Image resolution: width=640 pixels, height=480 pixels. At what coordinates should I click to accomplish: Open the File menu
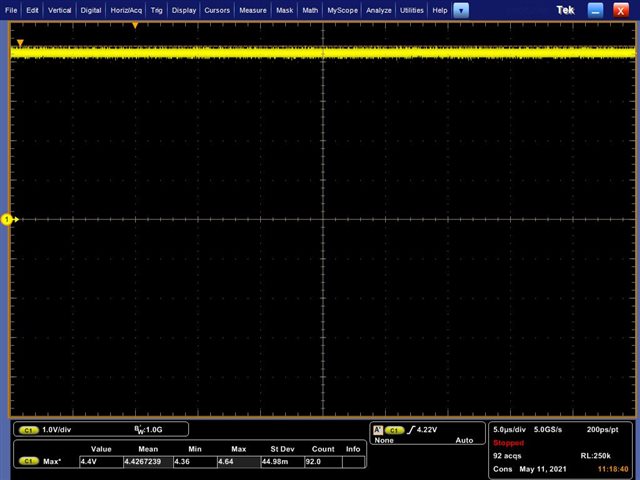click(11, 10)
